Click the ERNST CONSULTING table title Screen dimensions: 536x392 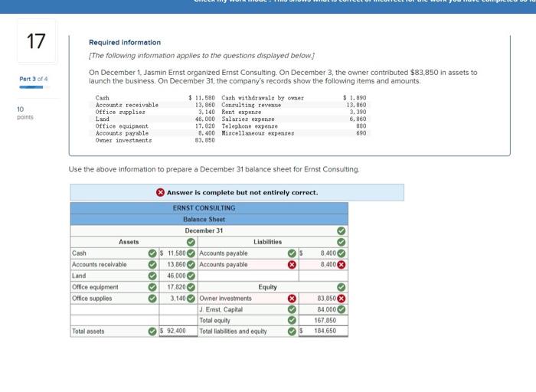pyautogui.click(x=204, y=208)
